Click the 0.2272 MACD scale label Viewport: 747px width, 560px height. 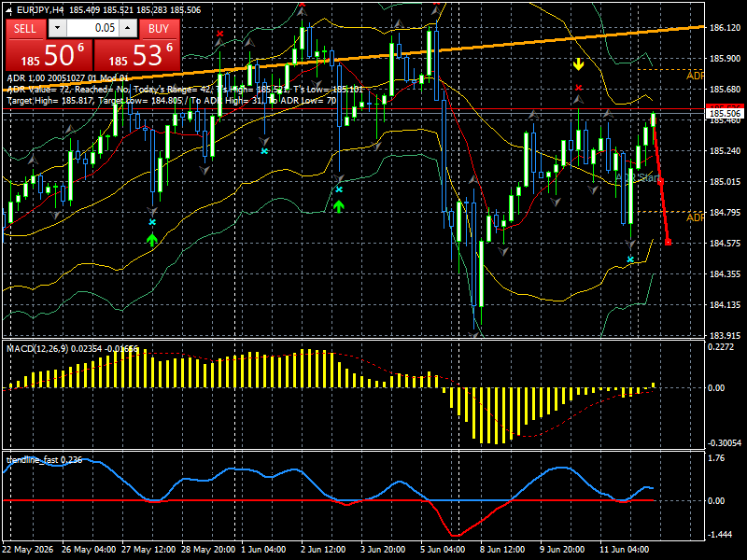pos(720,347)
